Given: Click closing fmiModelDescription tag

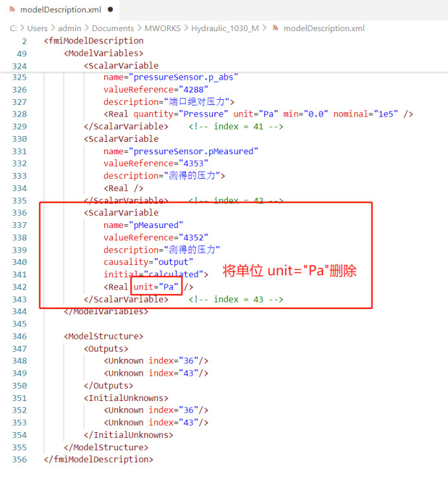Looking at the screenshot, I should click(x=98, y=459).
